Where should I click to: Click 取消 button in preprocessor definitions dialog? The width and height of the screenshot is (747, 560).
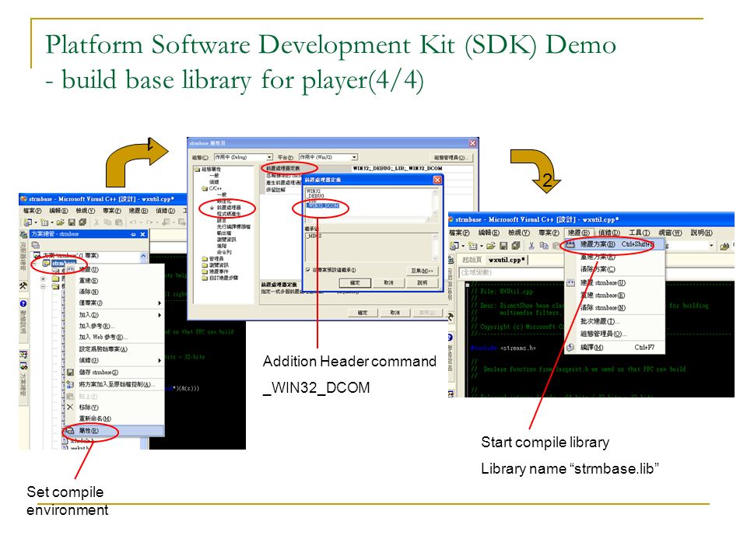tap(389, 283)
